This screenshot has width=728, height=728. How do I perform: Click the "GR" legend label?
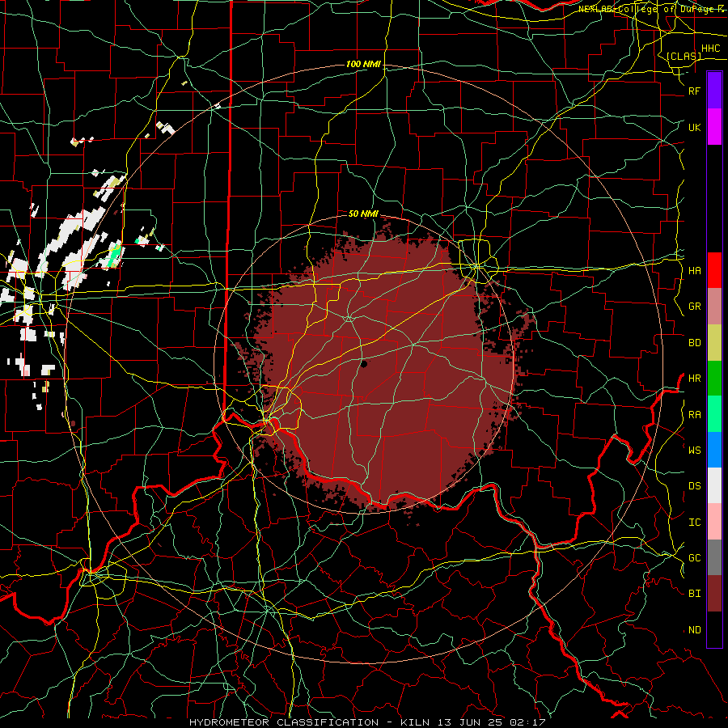click(x=694, y=307)
